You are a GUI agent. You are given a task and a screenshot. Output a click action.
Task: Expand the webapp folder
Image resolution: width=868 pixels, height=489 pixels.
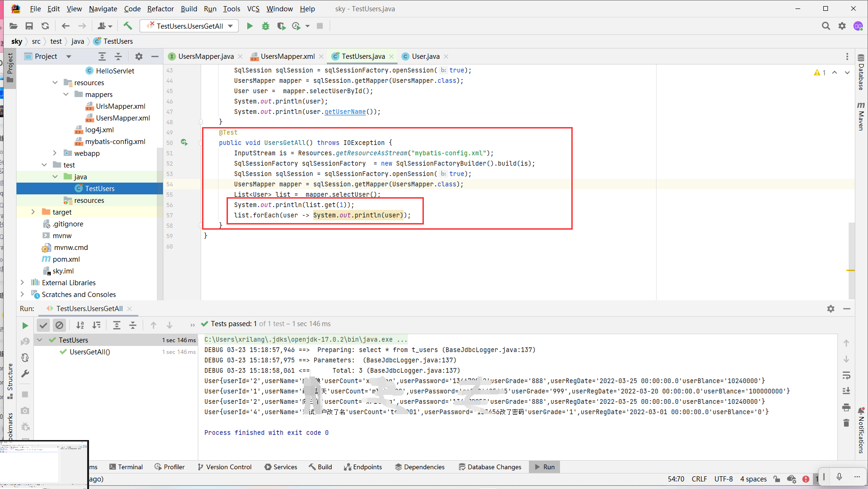click(55, 153)
